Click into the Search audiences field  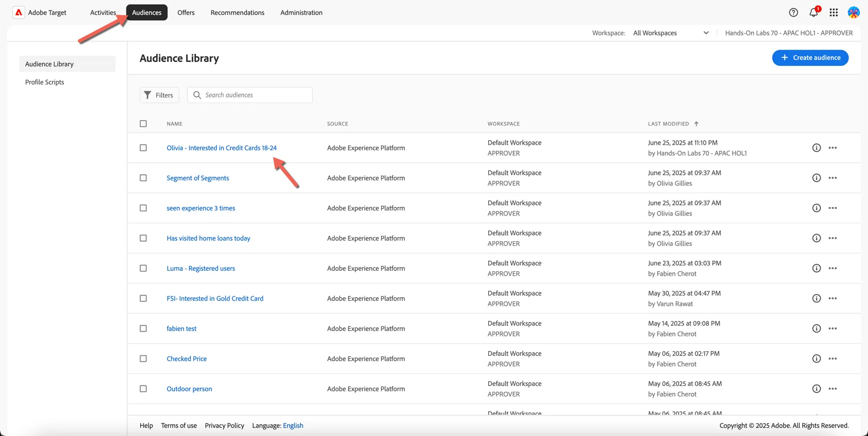(250, 95)
